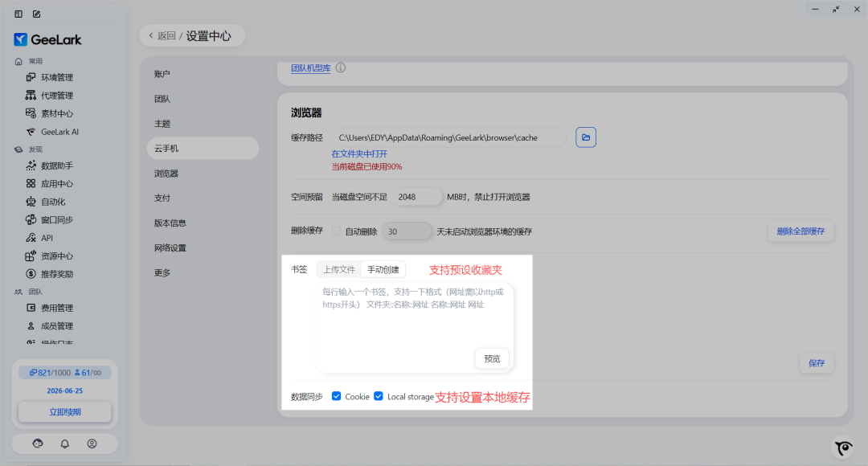Viewport: 868px width, 466px height.
Task: Uncheck the Cookie checkbox
Action: [336, 396]
